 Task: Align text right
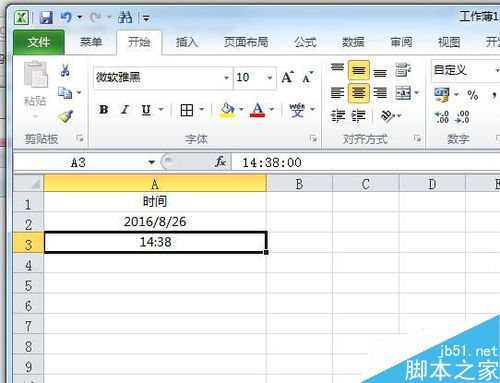click(x=380, y=93)
